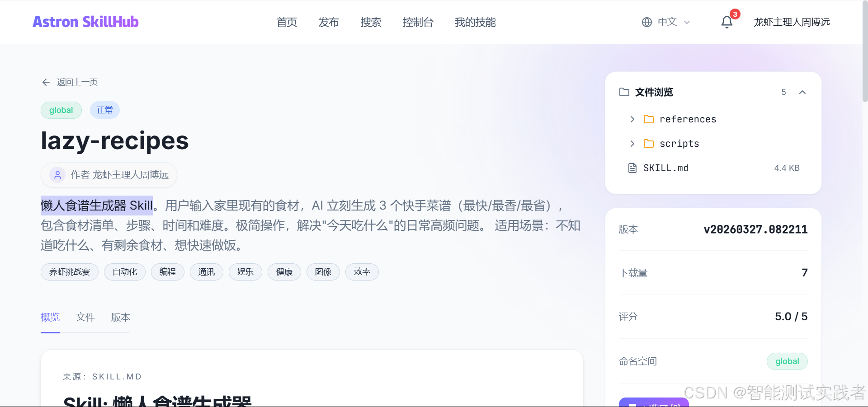Viewport: 868px width, 407px height.
Task: Click the rating value 5.0 / 5
Action: tap(791, 317)
